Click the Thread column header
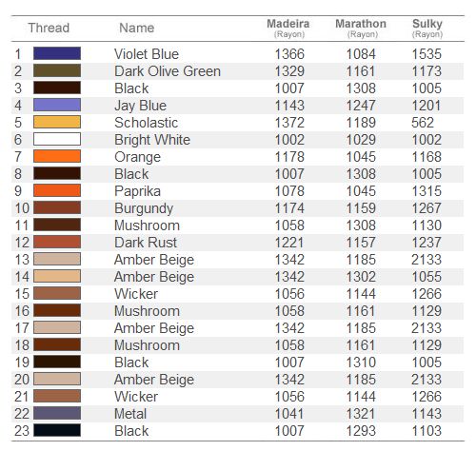This screenshot has width=476, height=451. pos(49,28)
